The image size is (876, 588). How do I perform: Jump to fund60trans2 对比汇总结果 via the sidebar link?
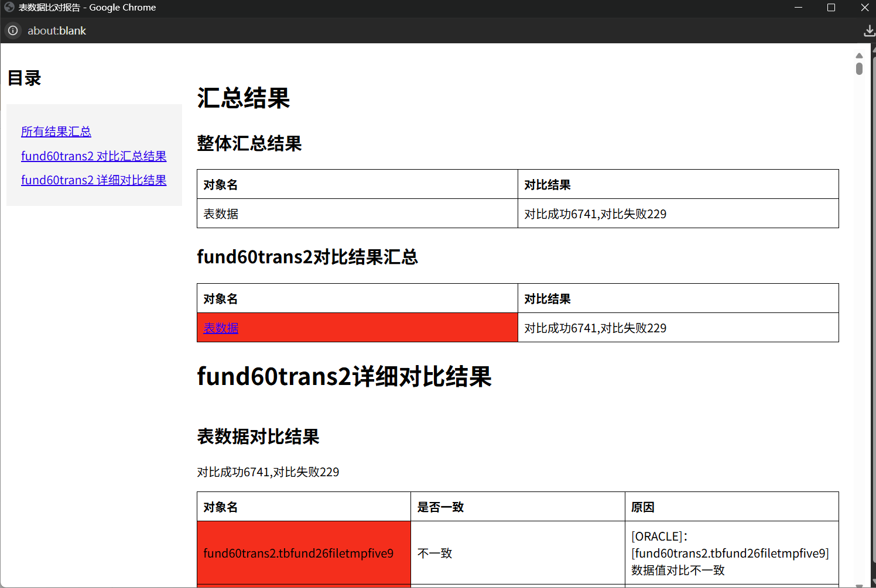pyautogui.click(x=94, y=156)
